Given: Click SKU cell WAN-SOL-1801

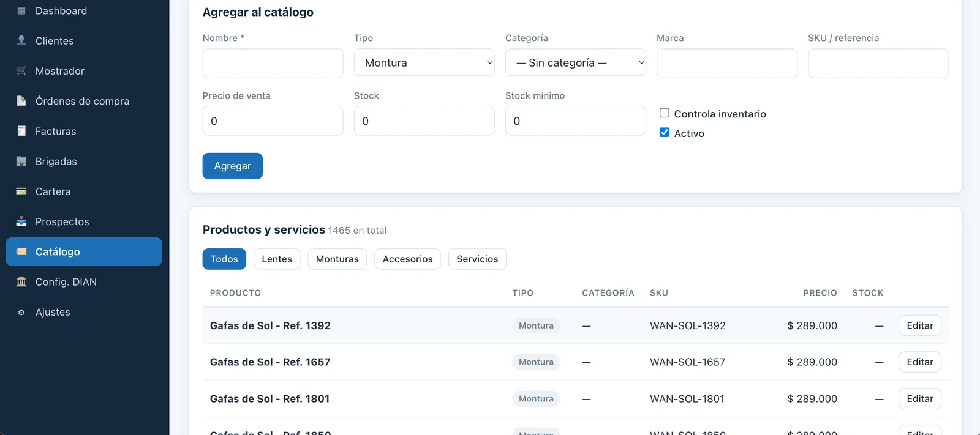Looking at the screenshot, I should tap(687, 399).
